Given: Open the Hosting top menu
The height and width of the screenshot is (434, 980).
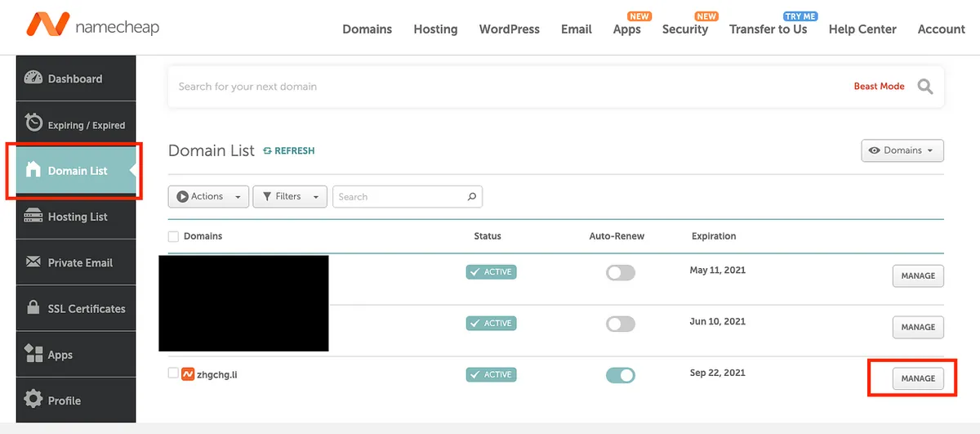Looking at the screenshot, I should click(x=435, y=29).
